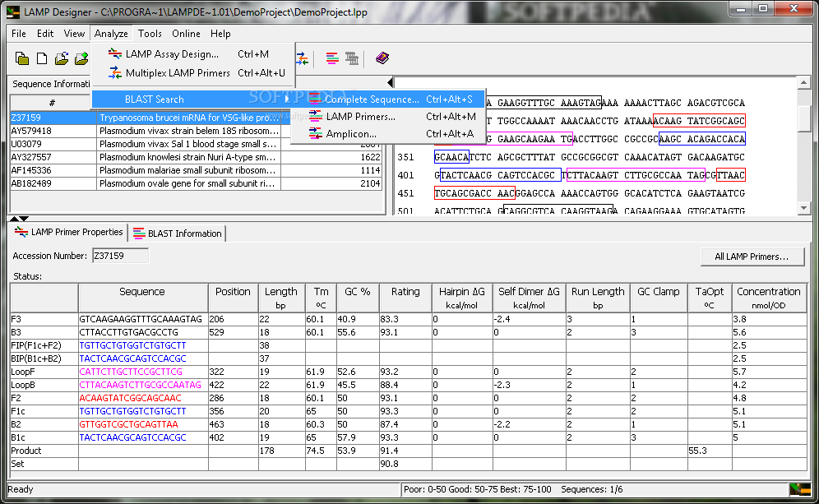Expand the BLAST Search submenu
This screenshot has height=504, width=819.
155,99
